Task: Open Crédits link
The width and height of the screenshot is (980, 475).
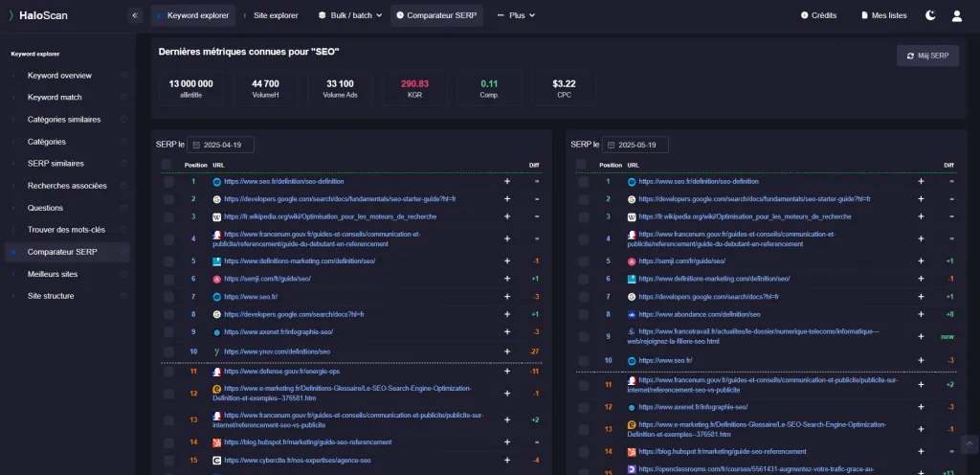Action: tap(819, 15)
